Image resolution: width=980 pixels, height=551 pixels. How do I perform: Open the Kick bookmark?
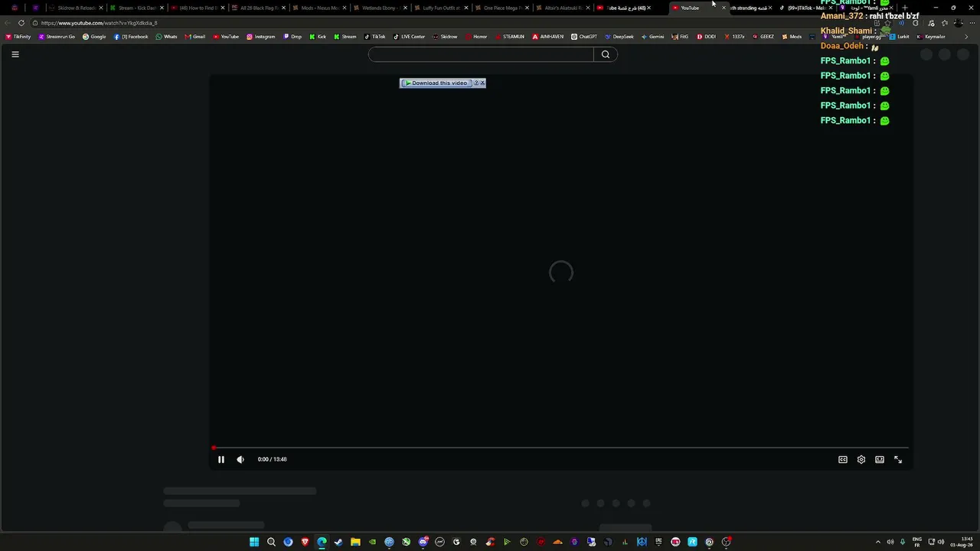318,37
